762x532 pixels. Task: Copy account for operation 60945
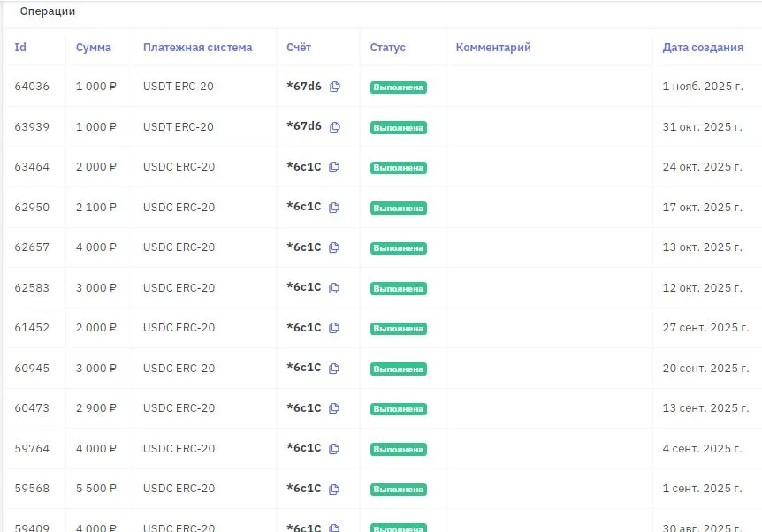point(334,369)
